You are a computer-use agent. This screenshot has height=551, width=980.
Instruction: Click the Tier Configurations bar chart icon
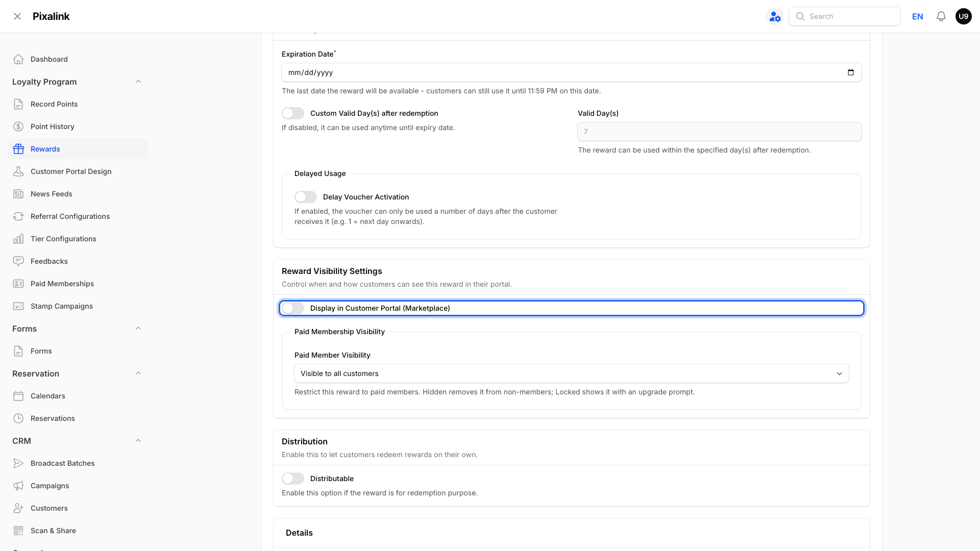(18, 239)
